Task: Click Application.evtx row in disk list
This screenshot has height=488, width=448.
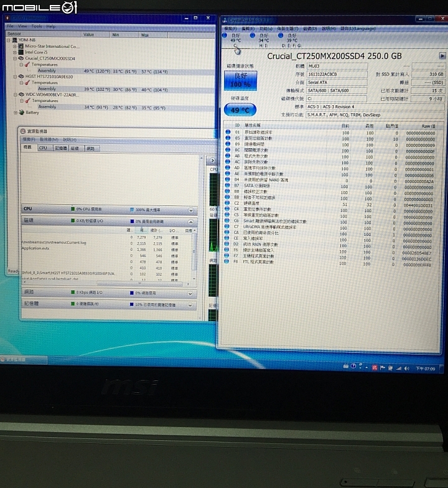Action: 107,249
